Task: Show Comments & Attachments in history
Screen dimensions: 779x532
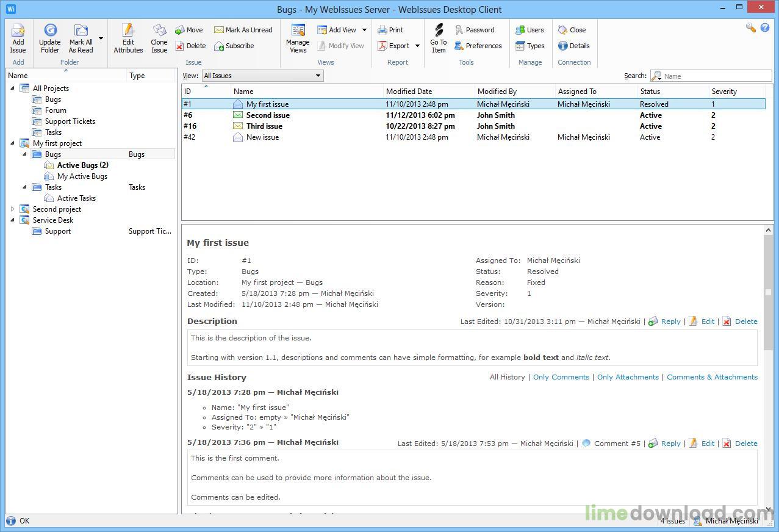Action: point(712,377)
